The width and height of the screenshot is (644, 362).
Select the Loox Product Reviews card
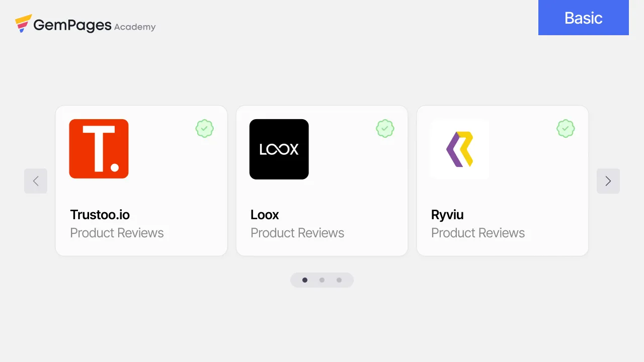pos(321,180)
